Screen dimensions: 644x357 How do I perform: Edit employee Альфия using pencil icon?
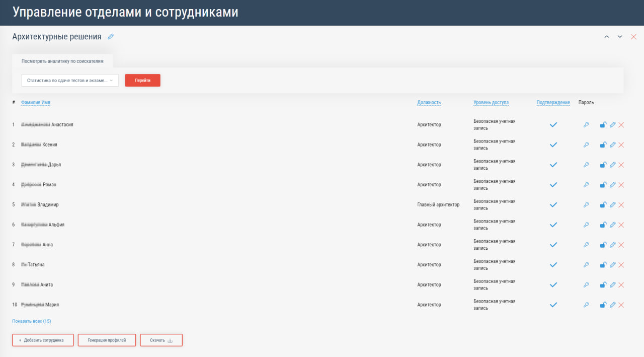click(x=612, y=225)
